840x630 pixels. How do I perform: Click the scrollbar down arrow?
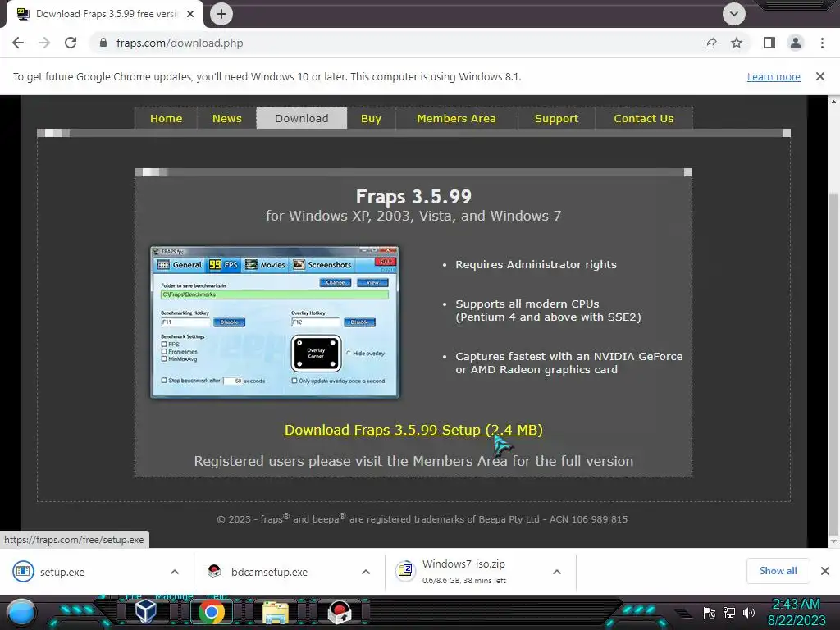[833, 541]
